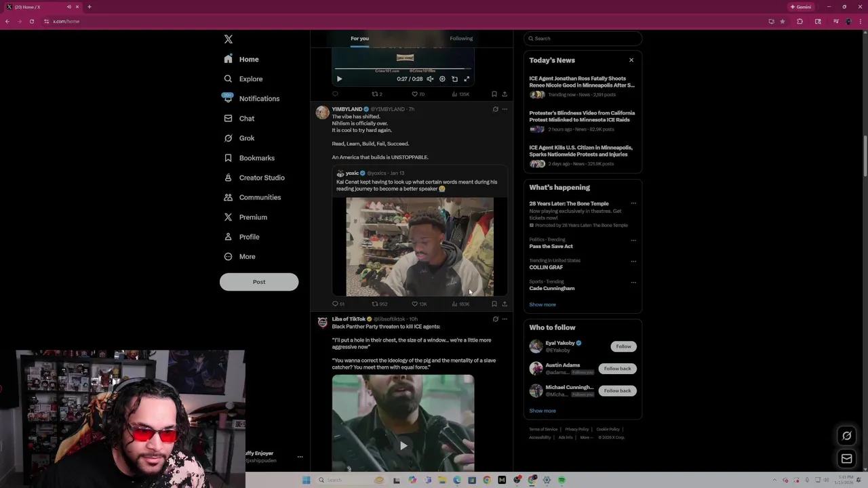
Task: Switch to the For you tab
Action: point(359,39)
